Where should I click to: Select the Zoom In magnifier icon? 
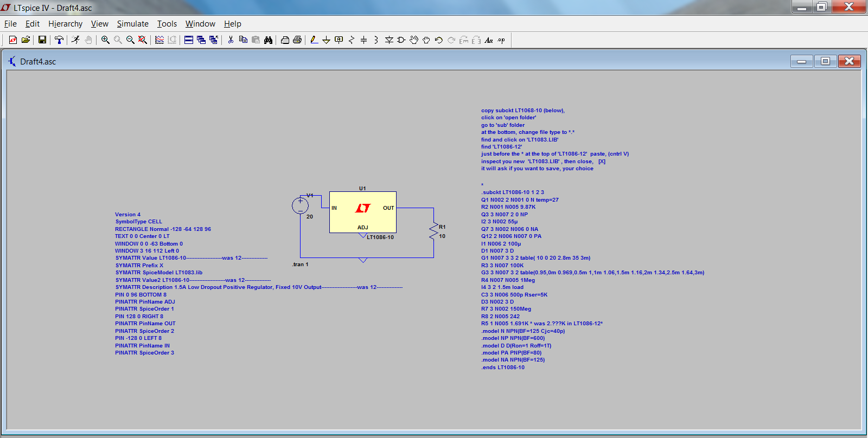(x=105, y=40)
